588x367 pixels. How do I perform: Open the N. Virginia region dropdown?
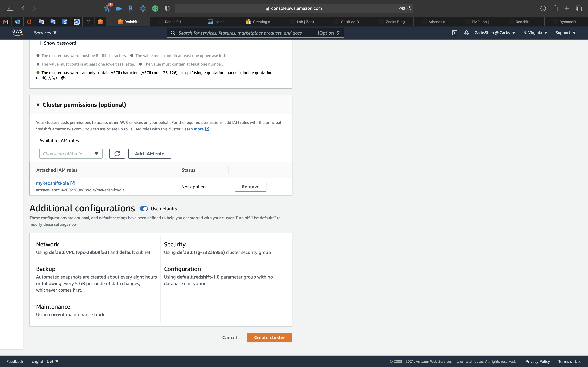click(x=535, y=33)
